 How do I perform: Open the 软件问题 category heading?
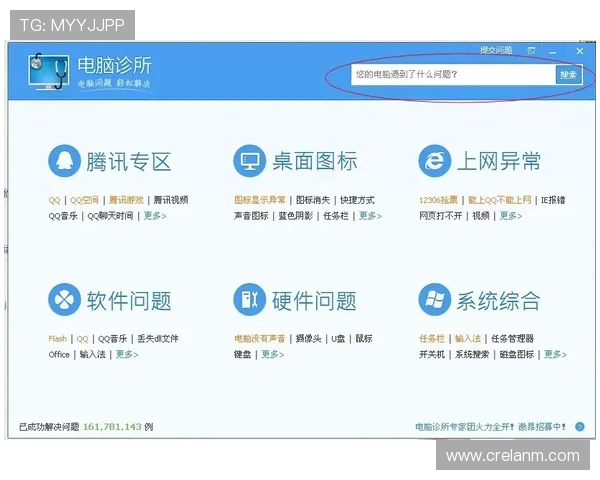click(128, 300)
